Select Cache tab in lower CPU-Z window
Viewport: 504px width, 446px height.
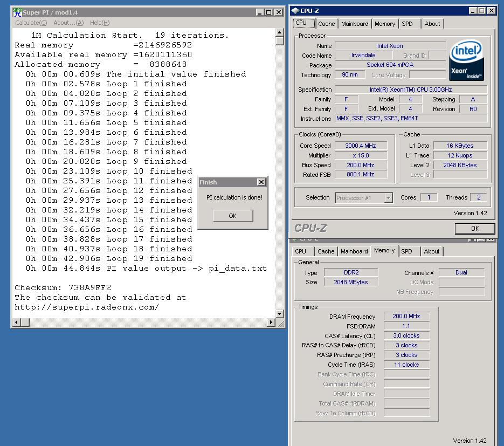pos(326,251)
